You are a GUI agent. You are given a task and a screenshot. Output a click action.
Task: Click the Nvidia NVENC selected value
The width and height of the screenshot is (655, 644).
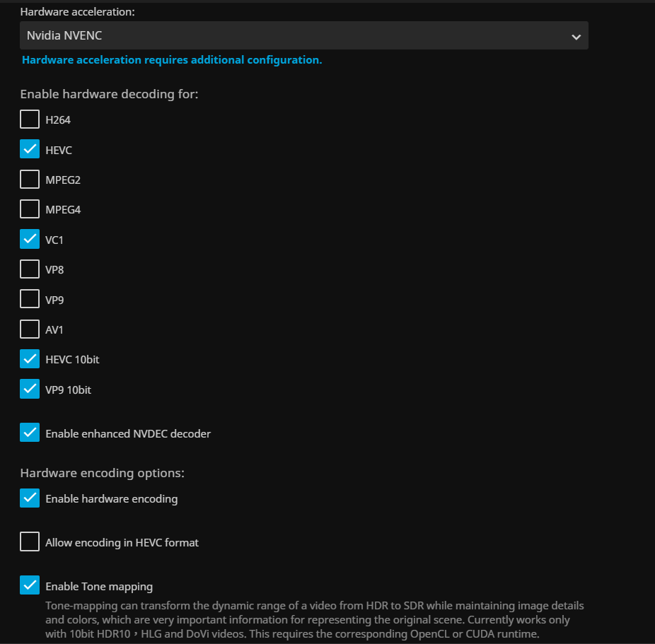(64, 35)
